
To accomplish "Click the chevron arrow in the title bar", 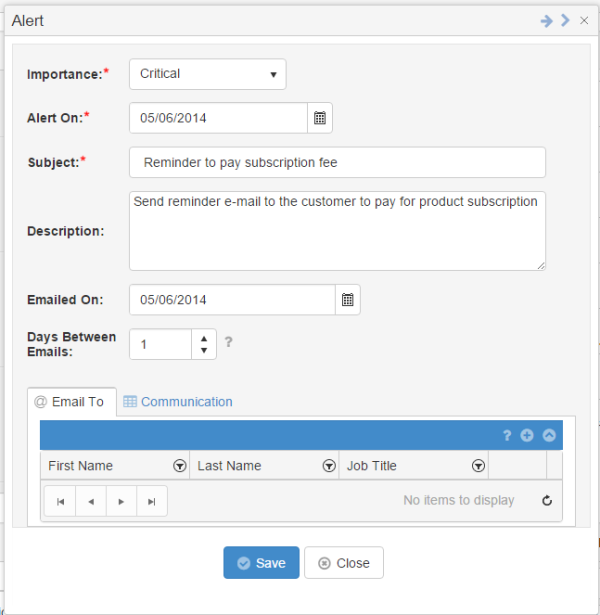I will pyautogui.click(x=565, y=20).
